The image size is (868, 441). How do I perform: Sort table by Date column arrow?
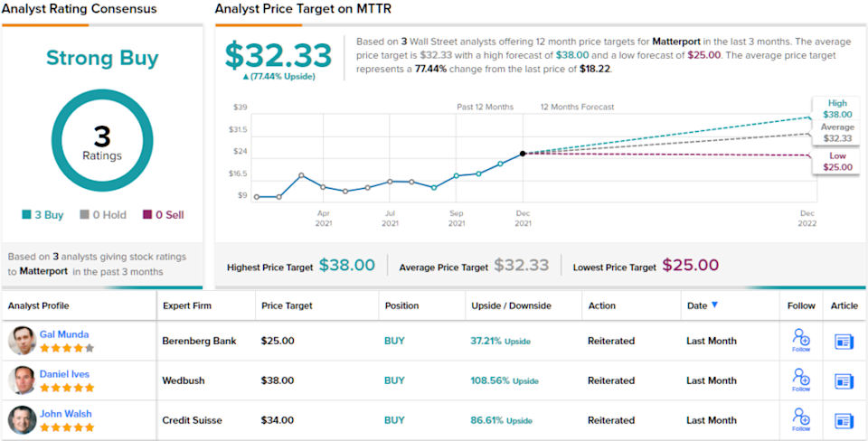[x=714, y=305]
